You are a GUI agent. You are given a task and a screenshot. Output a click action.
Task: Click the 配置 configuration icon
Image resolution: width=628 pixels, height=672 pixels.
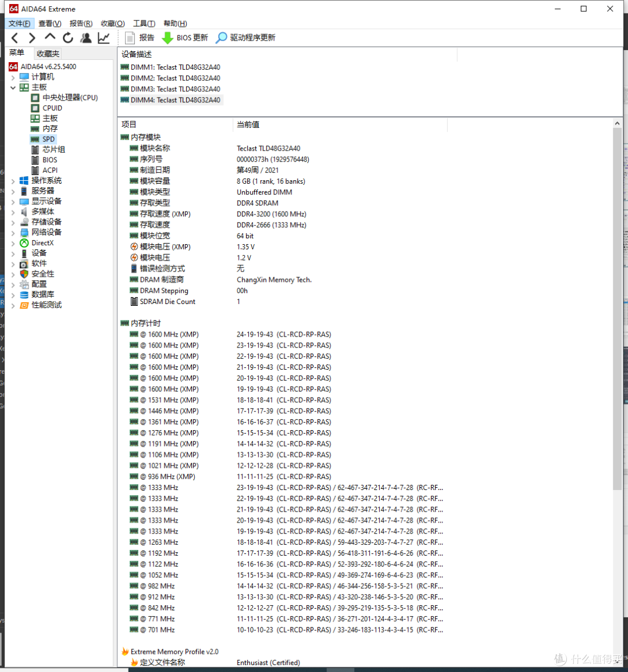[24, 284]
